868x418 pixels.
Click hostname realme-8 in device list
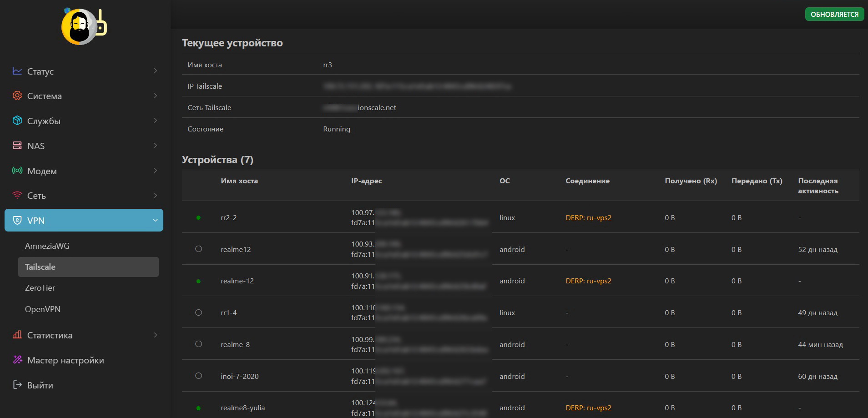tap(235, 345)
